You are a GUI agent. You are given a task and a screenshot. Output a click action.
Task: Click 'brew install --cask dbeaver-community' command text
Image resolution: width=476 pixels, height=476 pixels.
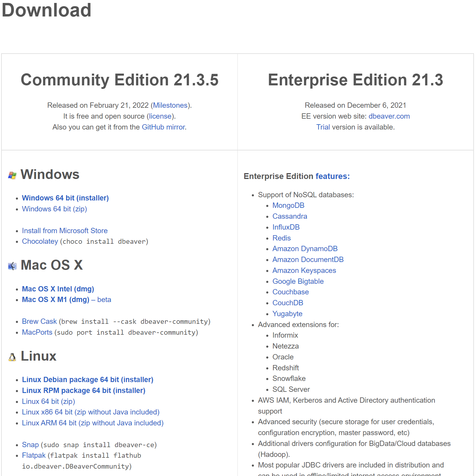point(135,322)
